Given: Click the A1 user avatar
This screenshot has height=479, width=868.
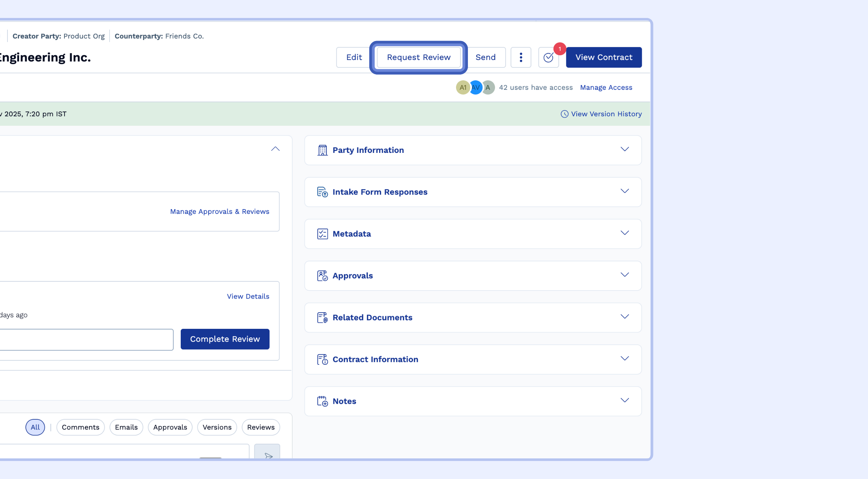Looking at the screenshot, I should [x=462, y=87].
